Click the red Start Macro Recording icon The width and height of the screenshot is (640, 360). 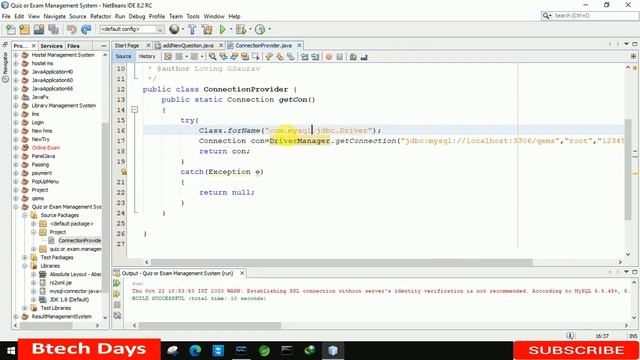[x=329, y=57]
